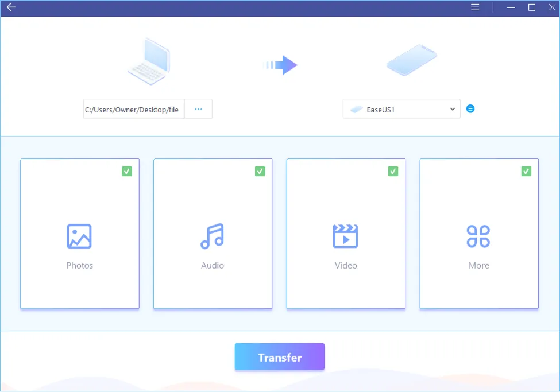Screen dimensions: 560x392
Task: Click the back arrow in title bar
Action: (x=11, y=7)
